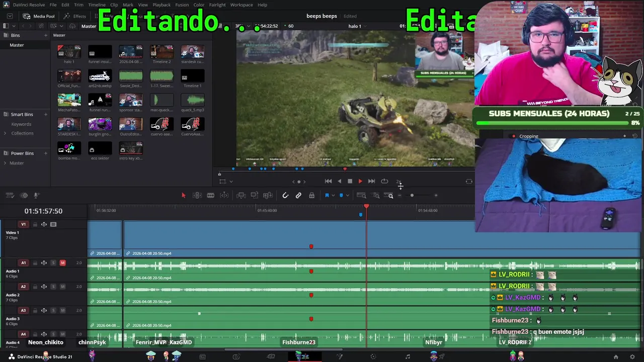The image size is (644, 362).
Task: Open the flag color dropdown arrow
Action: tap(333, 196)
